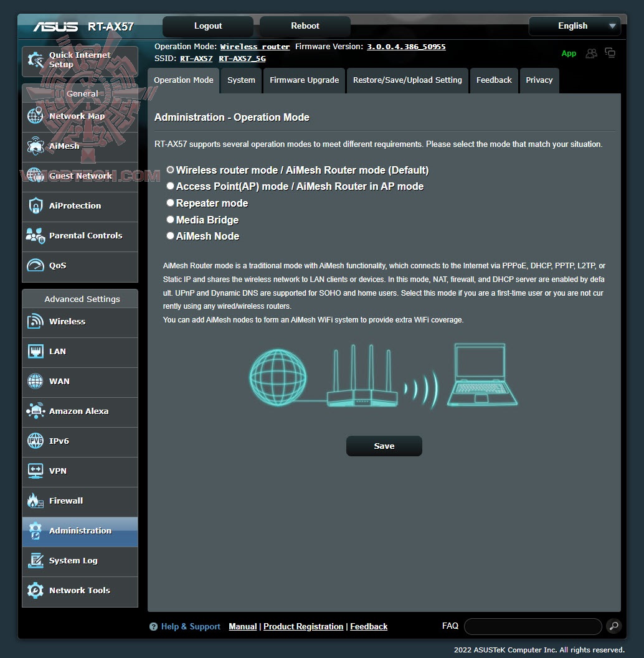The image size is (644, 658).
Task: Click the RT-AX57_5G SSID link
Action: point(242,59)
